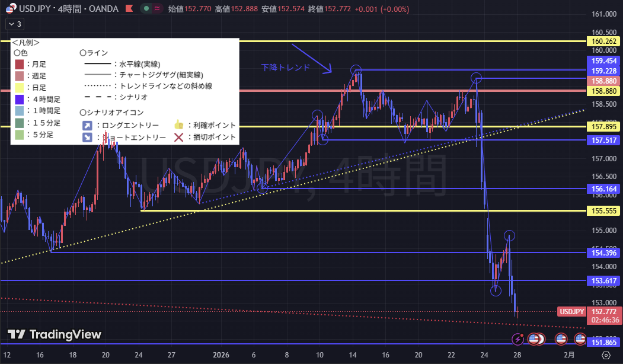Click the USDJPY currency pair flag icon

(11, 9)
